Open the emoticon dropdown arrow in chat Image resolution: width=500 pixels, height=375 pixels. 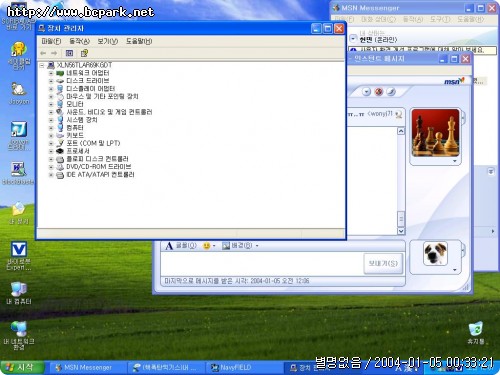point(214,246)
